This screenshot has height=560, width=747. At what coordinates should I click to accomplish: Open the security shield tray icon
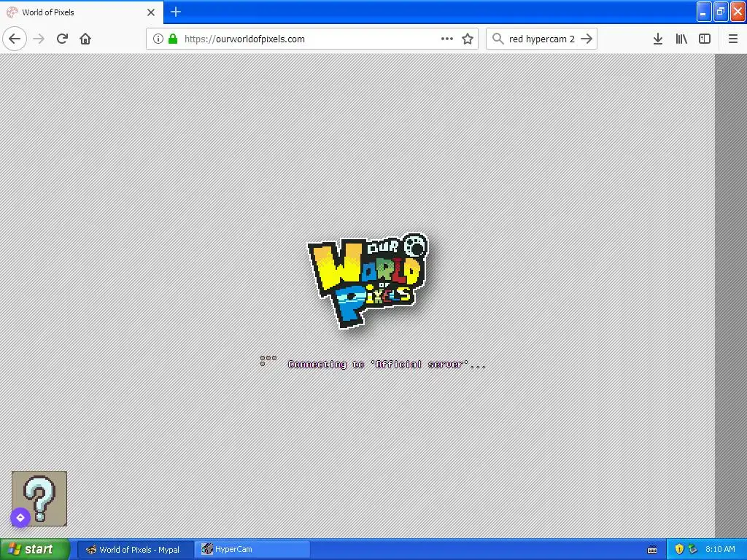(x=679, y=549)
